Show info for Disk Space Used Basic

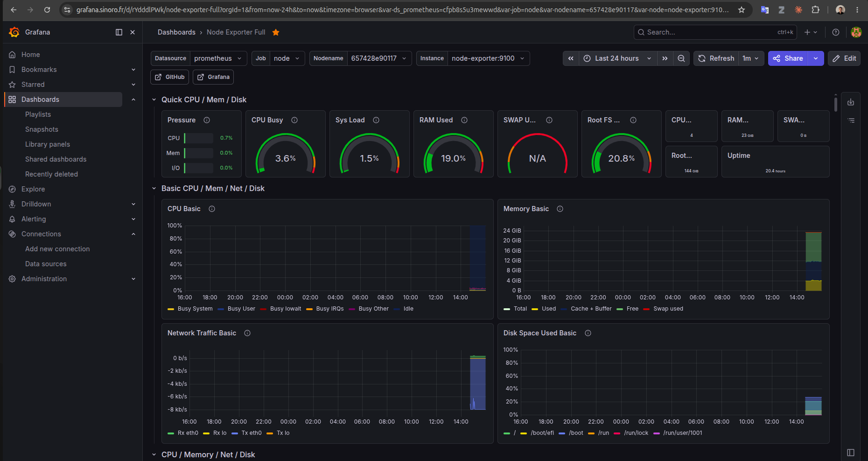(588, 333)
